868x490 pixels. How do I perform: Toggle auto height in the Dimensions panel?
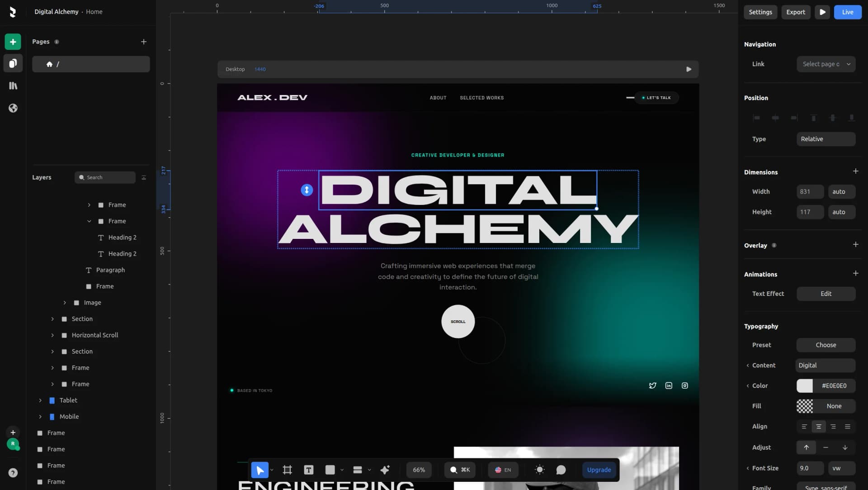click(x=841, y=212)
